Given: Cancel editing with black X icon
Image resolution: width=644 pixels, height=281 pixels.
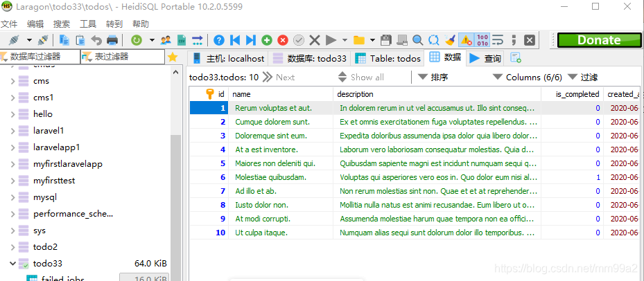Looking at the screenshot, I should click(315, 39).
